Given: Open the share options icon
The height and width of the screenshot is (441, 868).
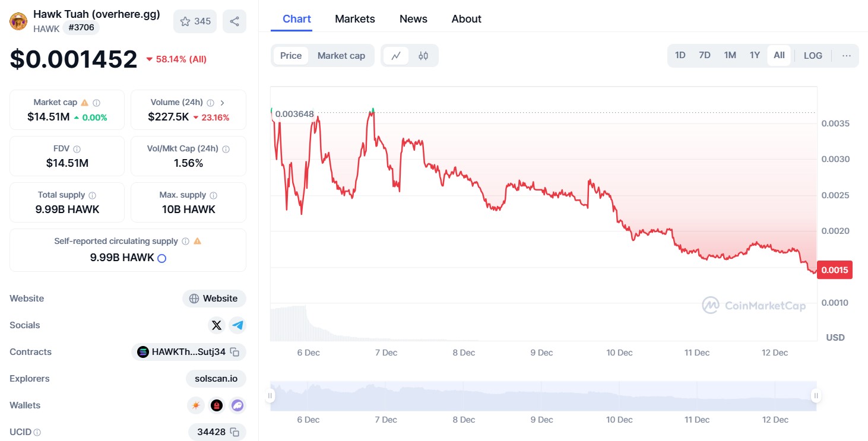Looking at the screenshot, I should pyautogui.click(x=235, y=21).
